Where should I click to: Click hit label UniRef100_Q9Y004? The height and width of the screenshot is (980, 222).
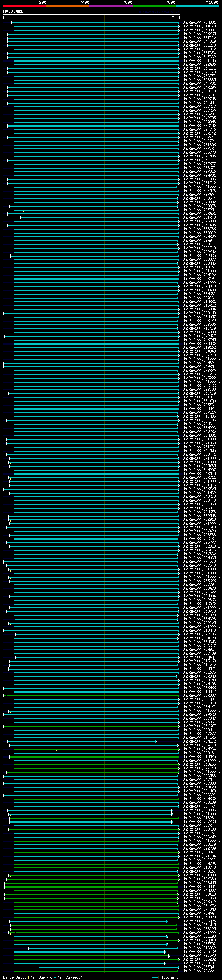(199, 971)
